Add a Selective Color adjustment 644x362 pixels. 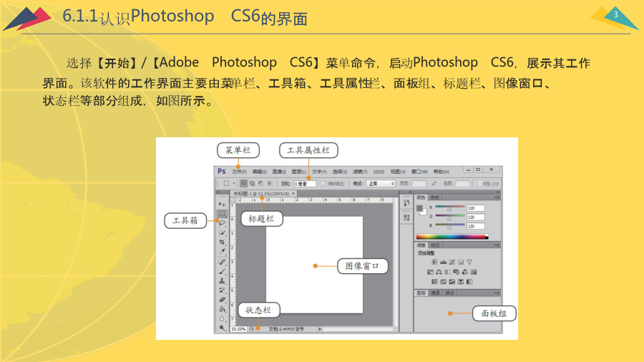pos(461,282)
